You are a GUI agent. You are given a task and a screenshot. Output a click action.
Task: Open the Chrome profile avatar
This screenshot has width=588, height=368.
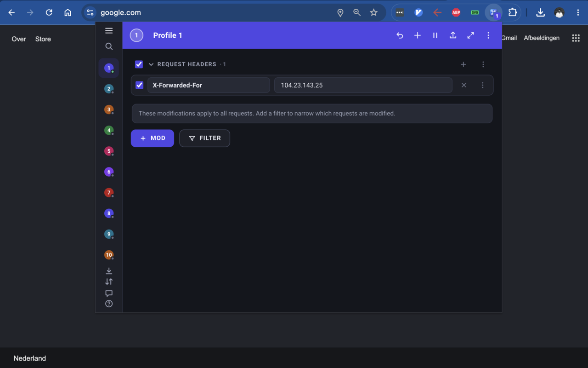coord(559,12)
